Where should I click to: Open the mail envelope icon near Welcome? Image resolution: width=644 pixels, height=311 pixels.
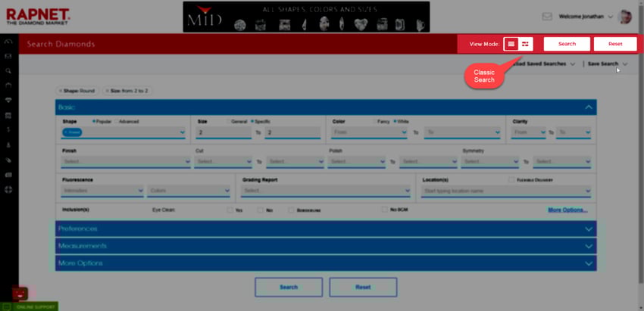point(547,17)
